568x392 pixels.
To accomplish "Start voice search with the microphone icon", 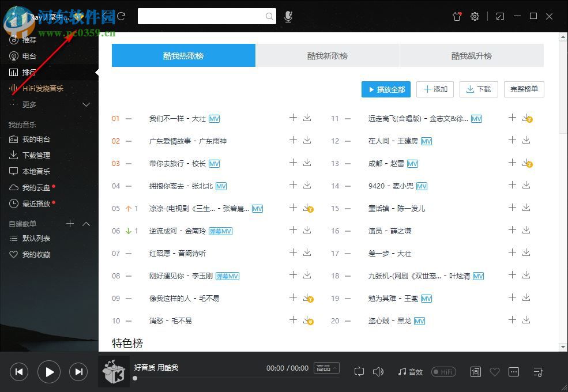I will (x=288, y=16).
